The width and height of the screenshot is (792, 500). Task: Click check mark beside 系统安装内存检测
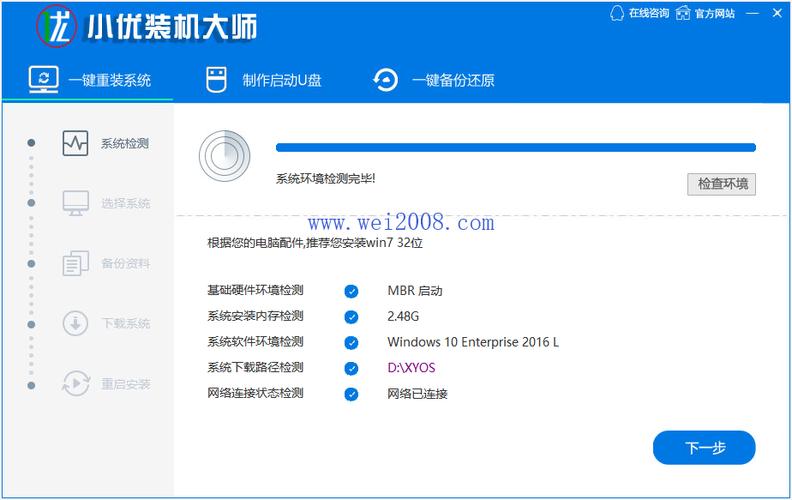click(351, 317)
